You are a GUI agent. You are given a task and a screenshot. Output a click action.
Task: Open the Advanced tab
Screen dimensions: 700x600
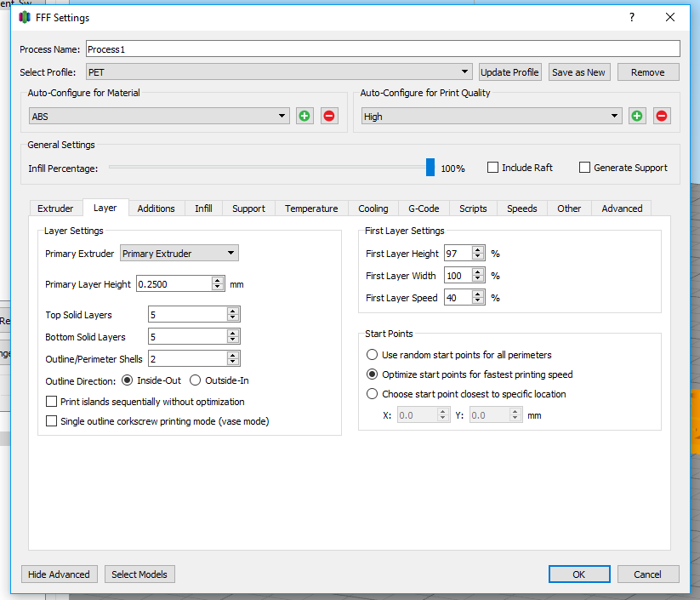click(x=622, y=209)
